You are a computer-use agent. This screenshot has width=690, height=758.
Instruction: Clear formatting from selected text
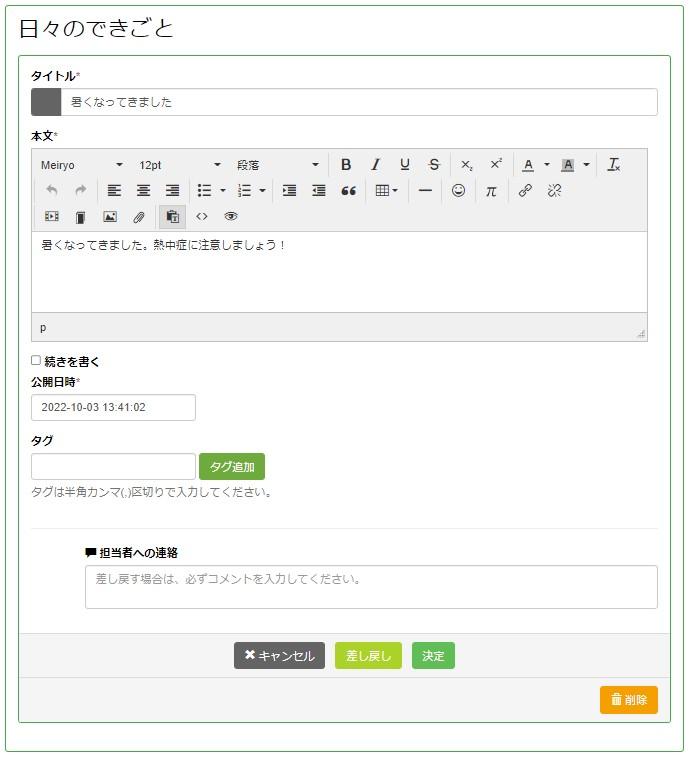[x=614, y=165]
